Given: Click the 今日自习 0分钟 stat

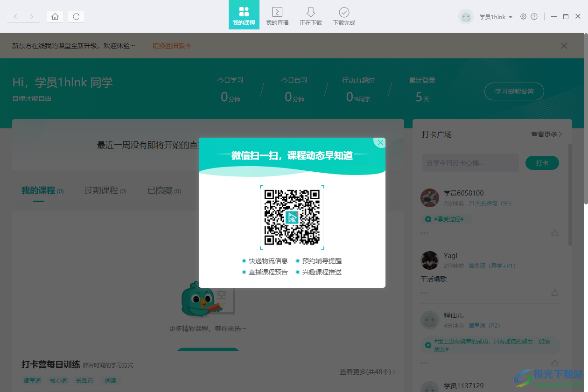Looking at the screenshot, I should pyautogui.click(x=294, y=90).
